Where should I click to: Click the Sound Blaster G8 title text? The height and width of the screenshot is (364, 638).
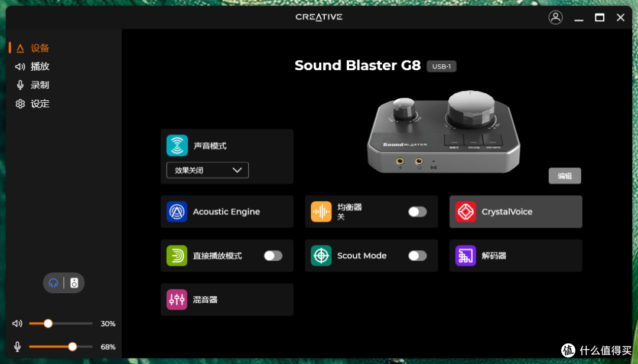click(357, 65)
